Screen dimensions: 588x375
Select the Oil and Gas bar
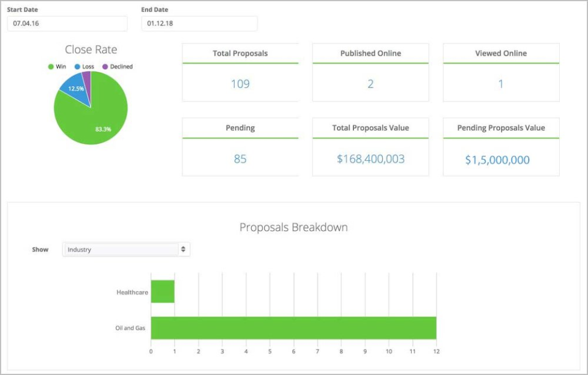[293, 328]
